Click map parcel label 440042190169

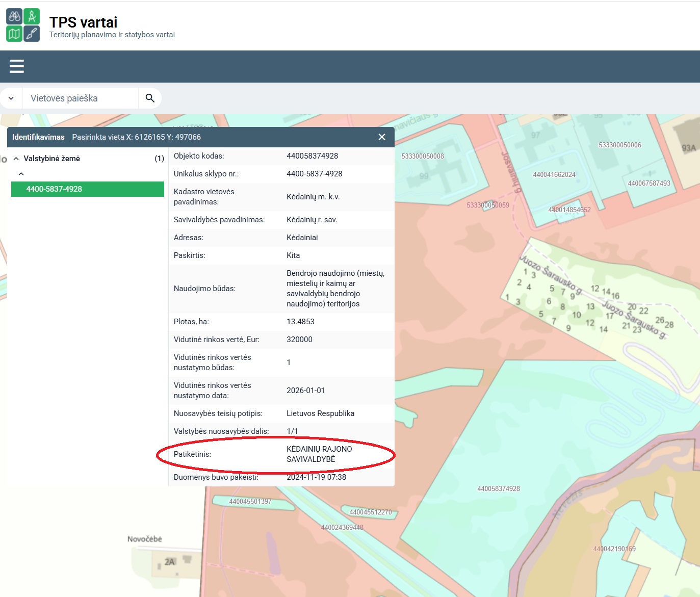pos(614,549)
